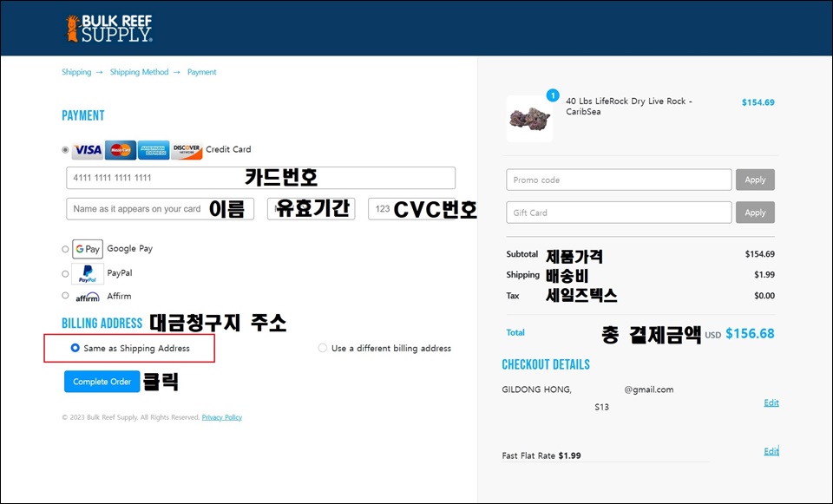Image resolution: width=833 pixels, height=504 pixels.
Task: Apply the gift card
Action: [755, 213]
